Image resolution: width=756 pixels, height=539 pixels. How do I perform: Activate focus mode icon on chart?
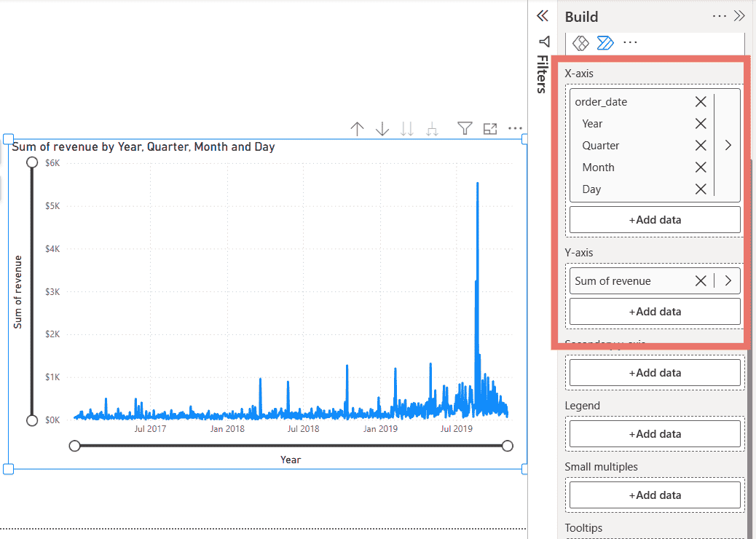pyautogui.click(x=490, y=129)
